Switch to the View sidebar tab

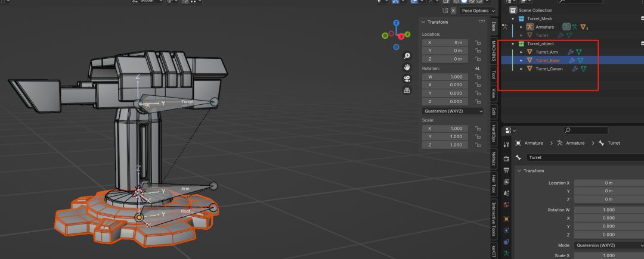pos(493,93)
